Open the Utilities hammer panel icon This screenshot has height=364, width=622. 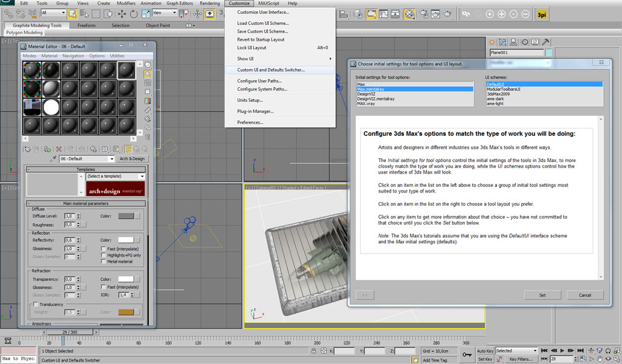pos(545,42)
